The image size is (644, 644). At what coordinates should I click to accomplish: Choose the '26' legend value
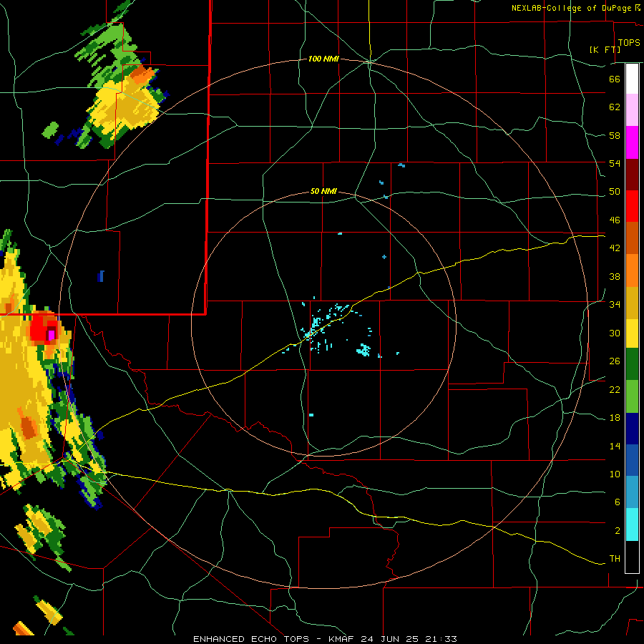(x=615, y=361)
